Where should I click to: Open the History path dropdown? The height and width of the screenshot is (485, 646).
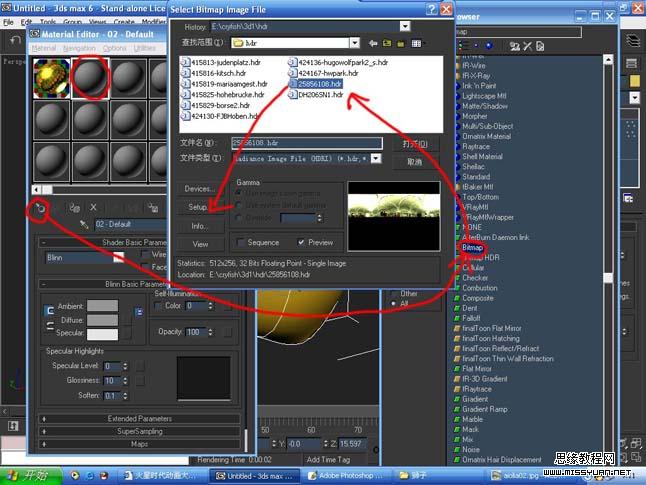click(405, 26)
